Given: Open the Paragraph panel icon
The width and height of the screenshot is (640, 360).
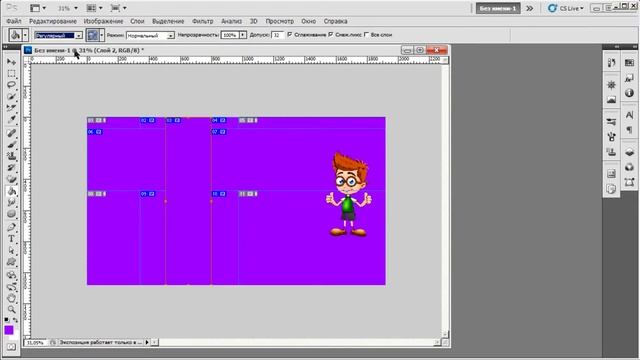Looking at the screenshot, I should click(x=629, y=130).
